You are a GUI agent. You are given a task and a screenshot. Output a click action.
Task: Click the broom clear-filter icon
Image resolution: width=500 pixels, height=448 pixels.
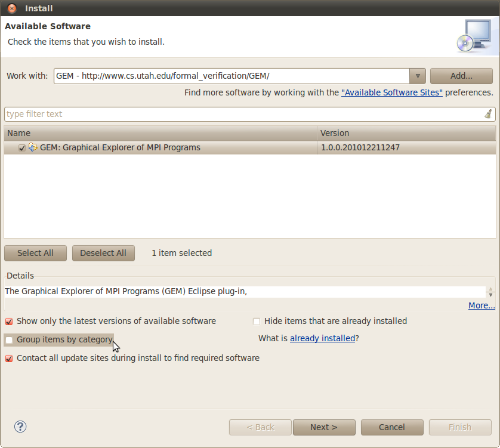pyautogui.click(x=488, y=114)
